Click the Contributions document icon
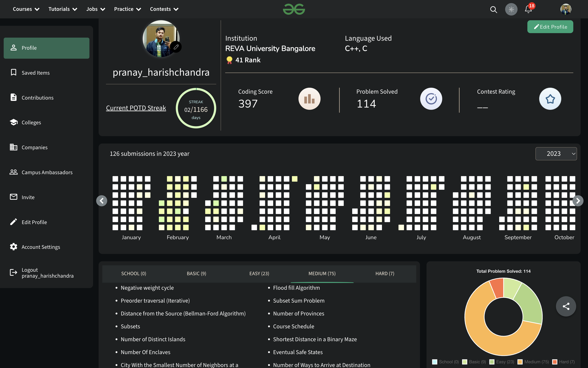 coord(14,97)
